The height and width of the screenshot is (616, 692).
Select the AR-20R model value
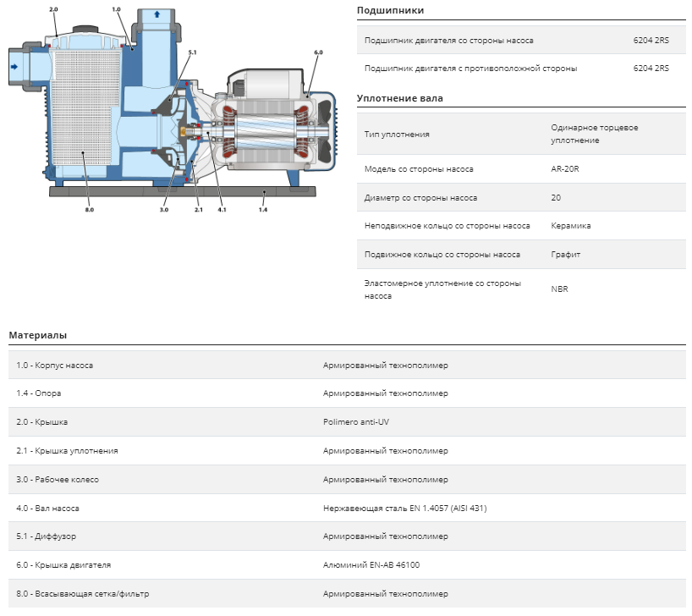pyautogui.click(x=565, y=169)
